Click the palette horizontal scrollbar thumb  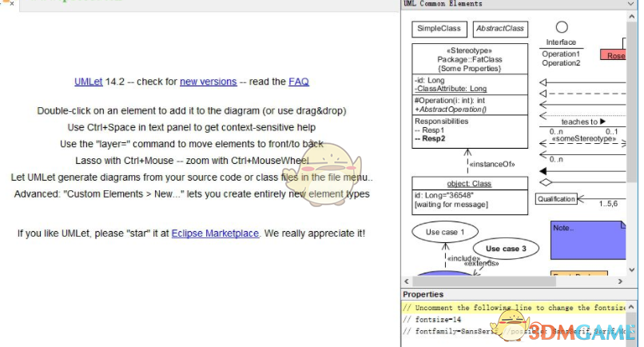point(484,281)
